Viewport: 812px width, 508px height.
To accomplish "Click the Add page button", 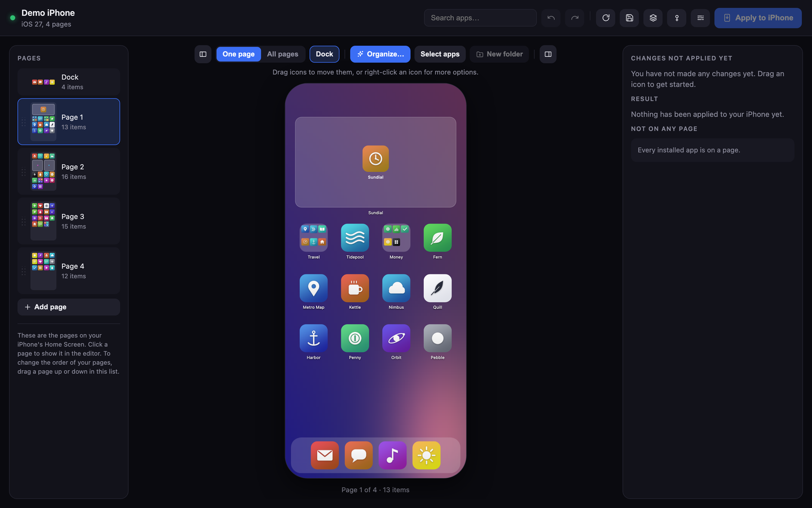I will tap(69, 307).
